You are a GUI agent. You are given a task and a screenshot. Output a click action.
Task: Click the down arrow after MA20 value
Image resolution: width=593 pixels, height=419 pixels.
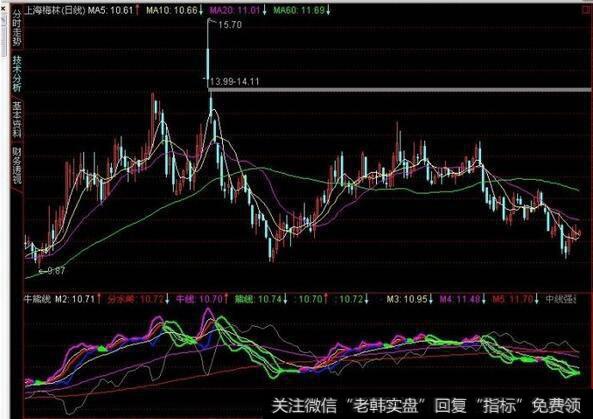pyautogui.click(x=264, y=10)
